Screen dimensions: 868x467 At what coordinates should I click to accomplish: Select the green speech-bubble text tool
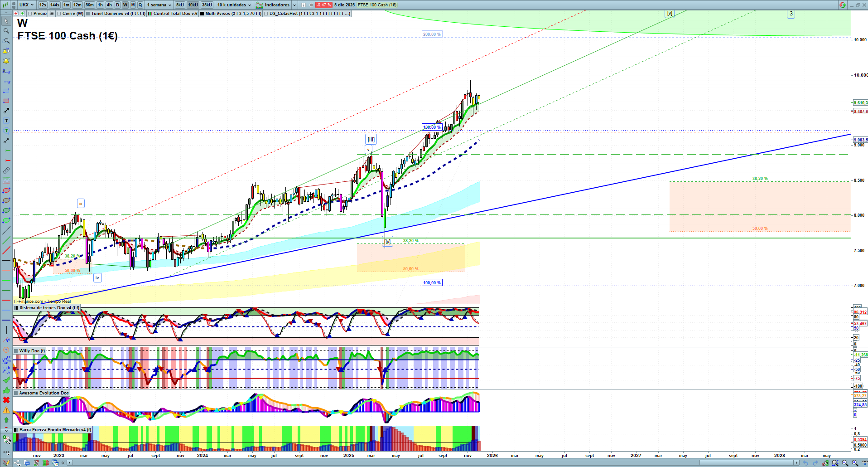6,131
